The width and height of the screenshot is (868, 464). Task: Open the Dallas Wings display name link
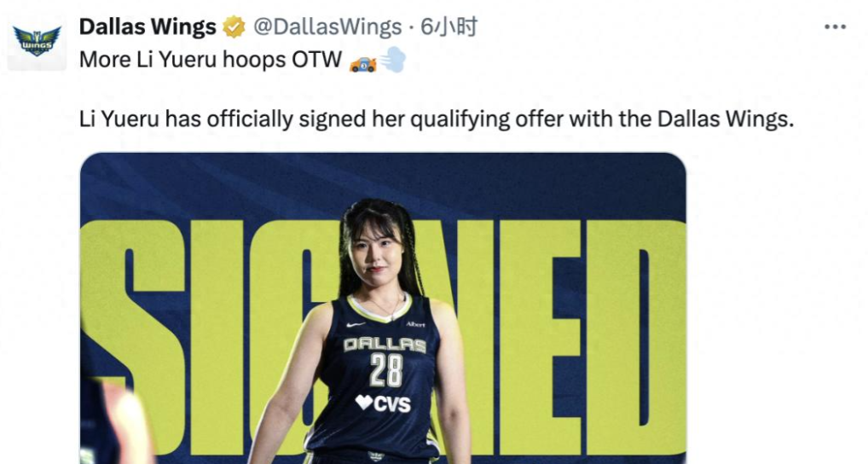(x=148, y=26)
